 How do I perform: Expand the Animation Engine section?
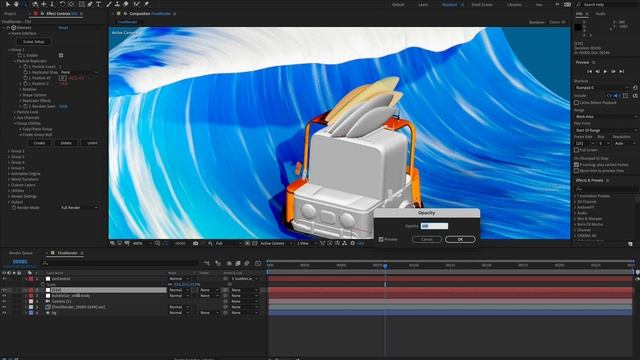click(9, 174)
